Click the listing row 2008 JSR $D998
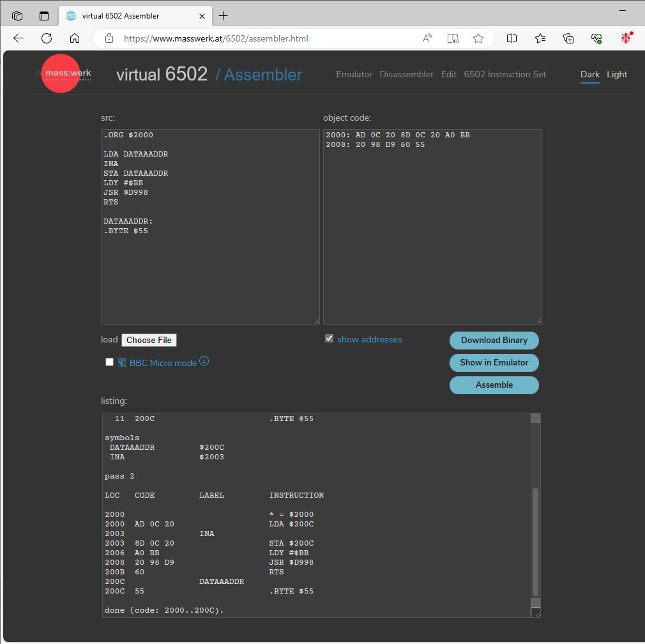Screen dimensions: 645x644 (209, 562)
